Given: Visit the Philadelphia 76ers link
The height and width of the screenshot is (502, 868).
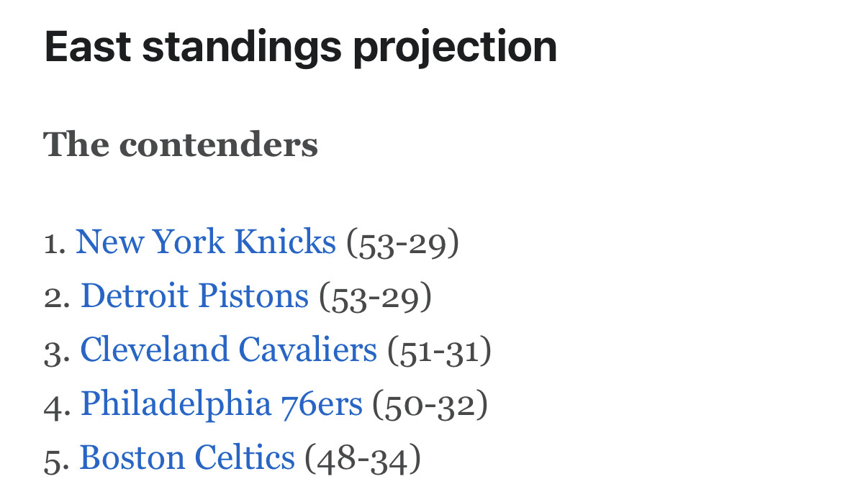Looking at the screenshot, I should pos(222,404).
